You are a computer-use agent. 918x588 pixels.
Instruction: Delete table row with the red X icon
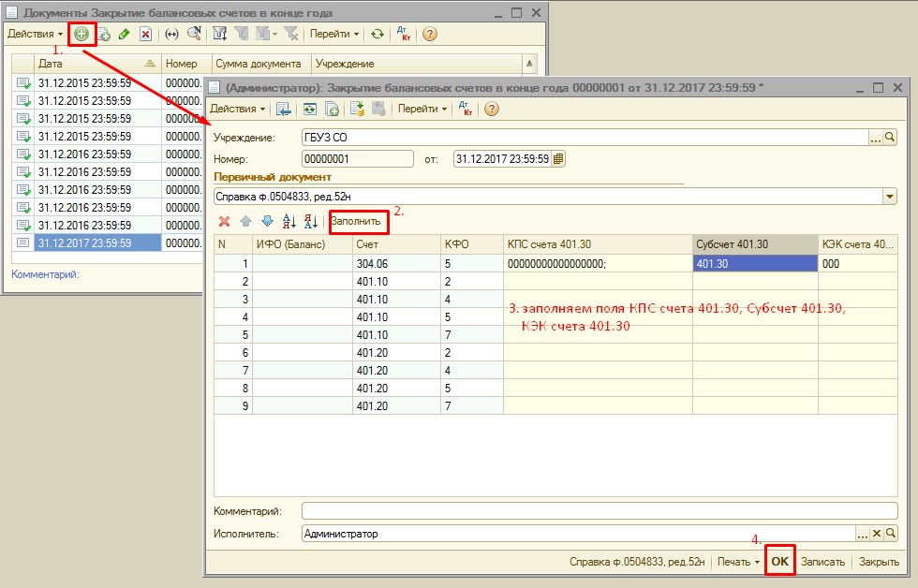[224, 222]
